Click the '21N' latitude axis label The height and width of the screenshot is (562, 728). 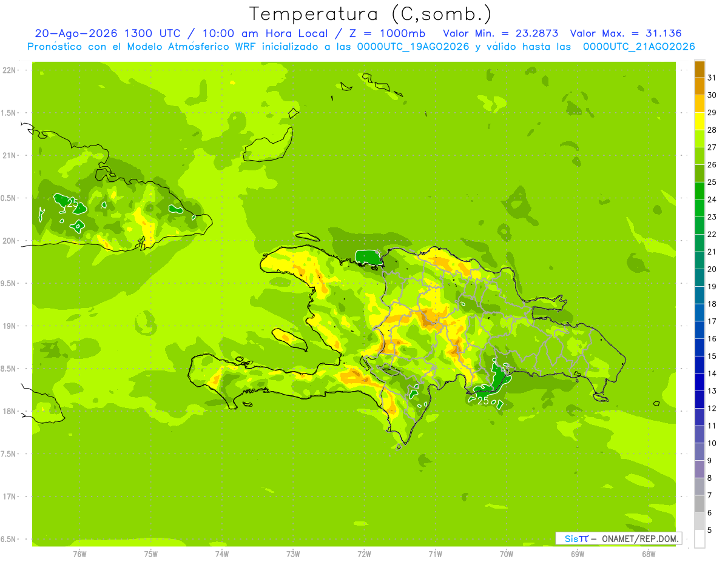click(x=9, y=156)
